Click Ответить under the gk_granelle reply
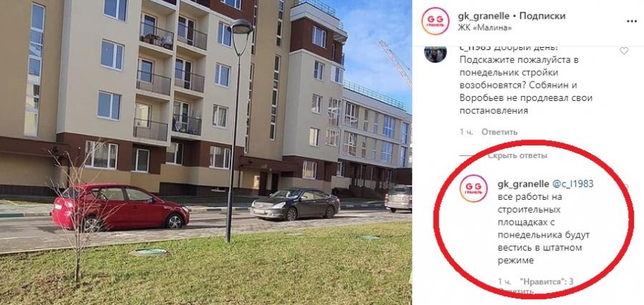 pyautogui.click(x=515, y=291)
